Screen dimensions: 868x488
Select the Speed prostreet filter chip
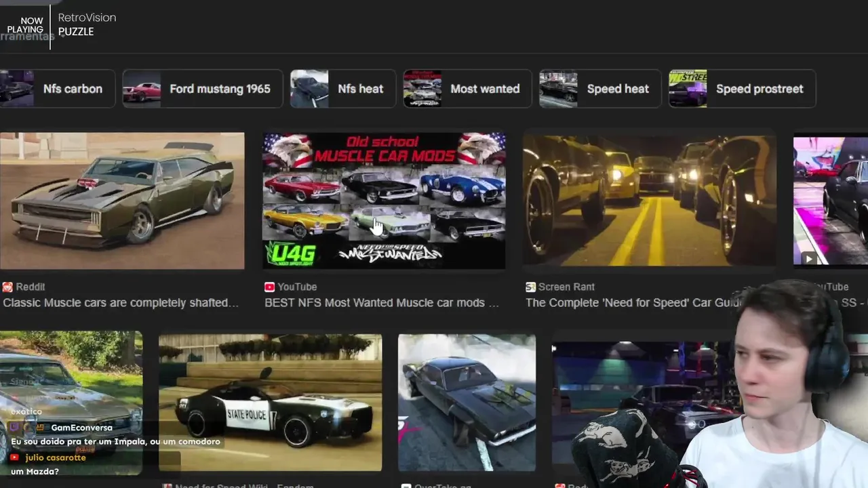pos(742,89)
